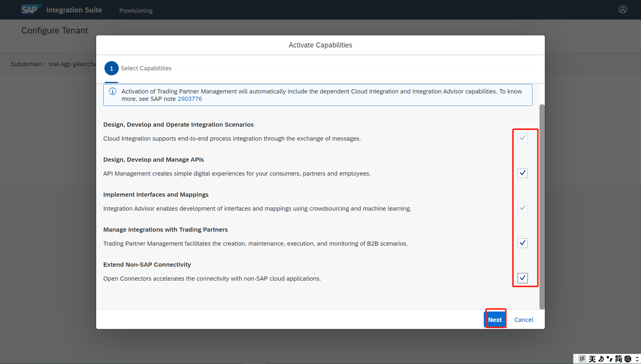Click the blue info icon in the notice
This screenshot has width=641, height=364.
[x=112, y=91]
